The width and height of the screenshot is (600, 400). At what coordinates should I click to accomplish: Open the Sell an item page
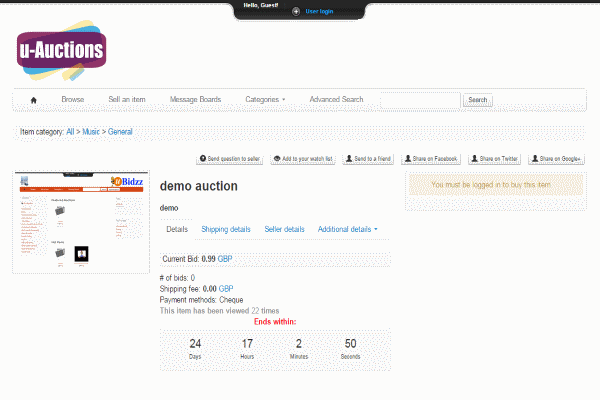tap(127, 100)
